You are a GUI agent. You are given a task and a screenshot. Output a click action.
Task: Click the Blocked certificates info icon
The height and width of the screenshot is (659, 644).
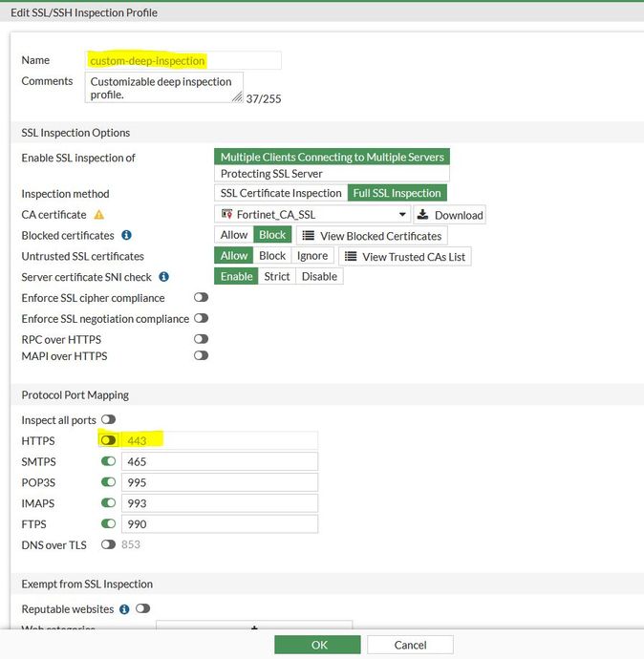point(126,235)
